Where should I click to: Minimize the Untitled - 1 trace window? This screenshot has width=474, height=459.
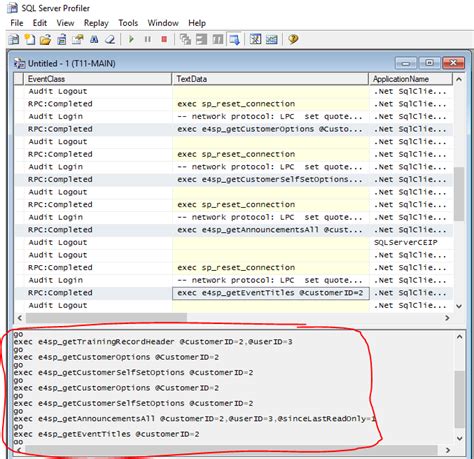pyautogui.click(x=406, y=63)
